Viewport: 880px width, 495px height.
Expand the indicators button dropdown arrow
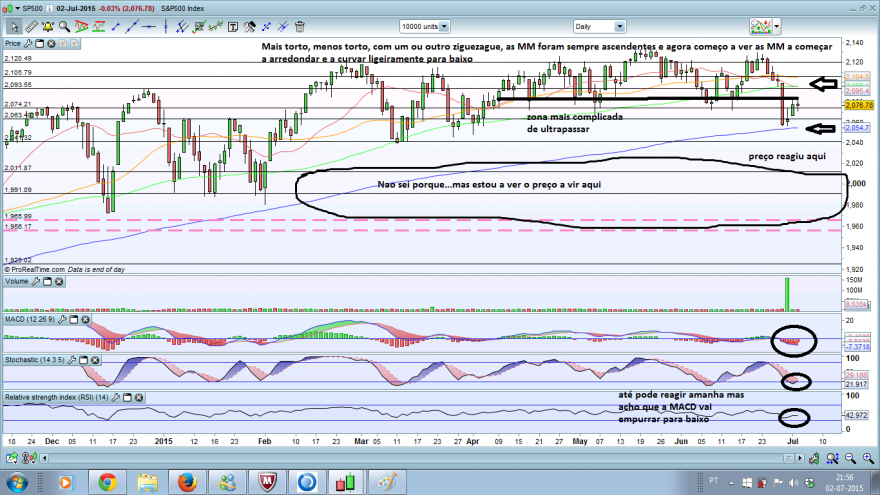point(777,26)
